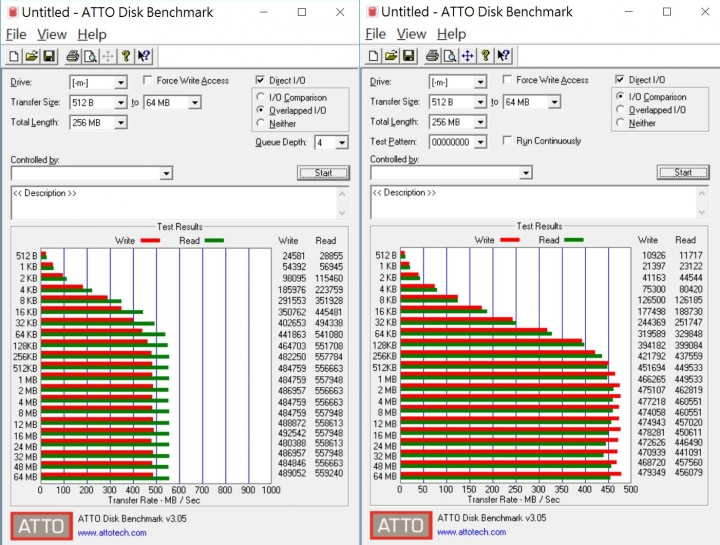Select Neither radio in left window
720x545 pixels.
pyautogui.click(x=261, y=123)
